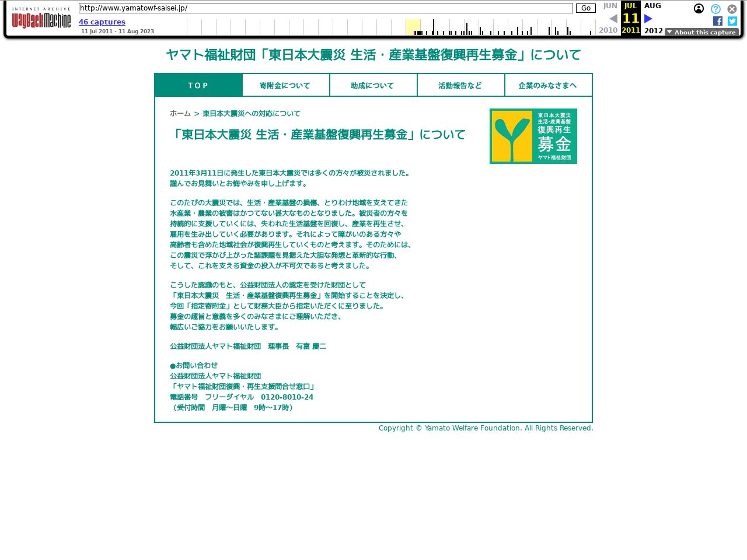Click the ホーム breadcrumb link
The height and width of the screenshot is (560, 747).
(180, 114)
